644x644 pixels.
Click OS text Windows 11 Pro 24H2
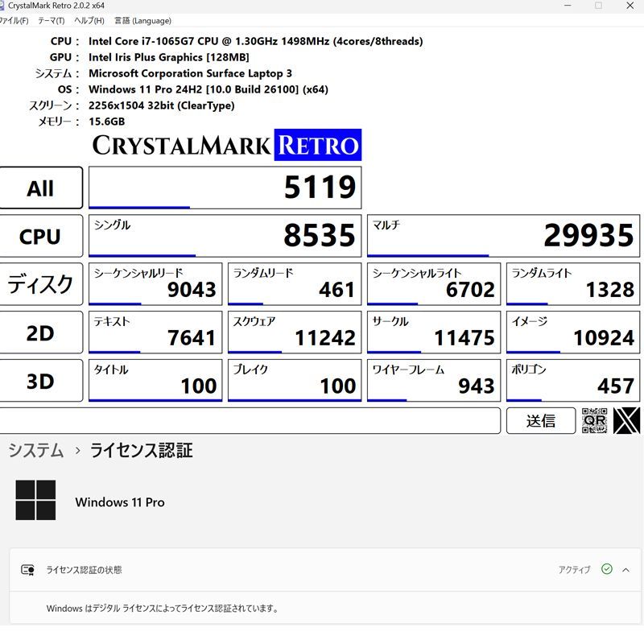click(208, 89)
